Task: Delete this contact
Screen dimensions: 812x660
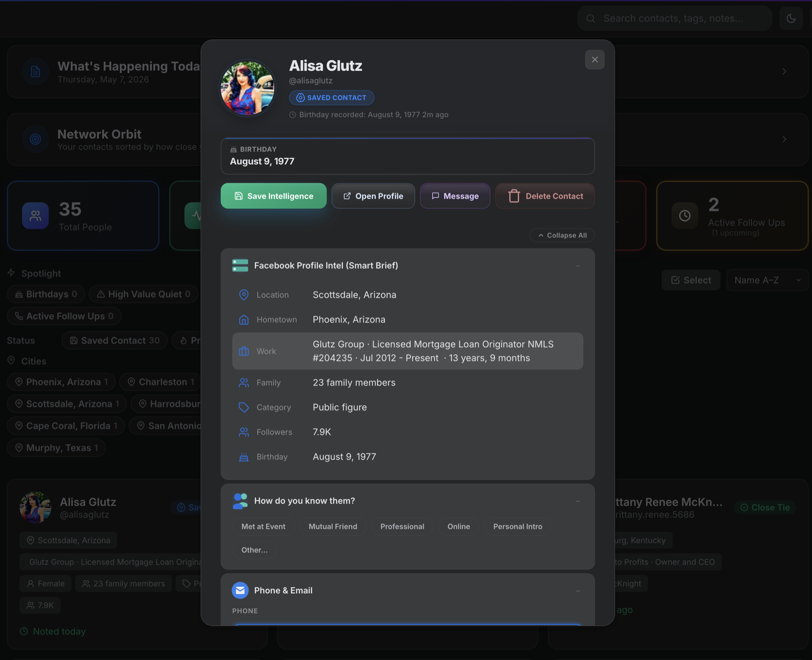Action: click(x=545, y=196)
